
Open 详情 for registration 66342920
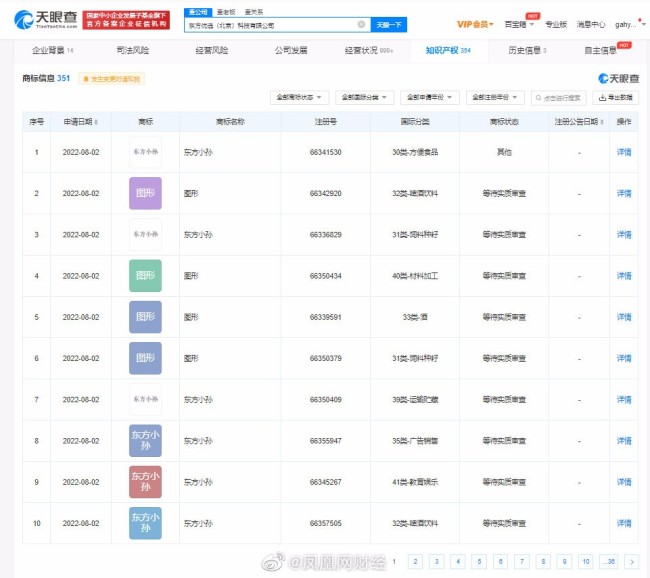(624, 193)
